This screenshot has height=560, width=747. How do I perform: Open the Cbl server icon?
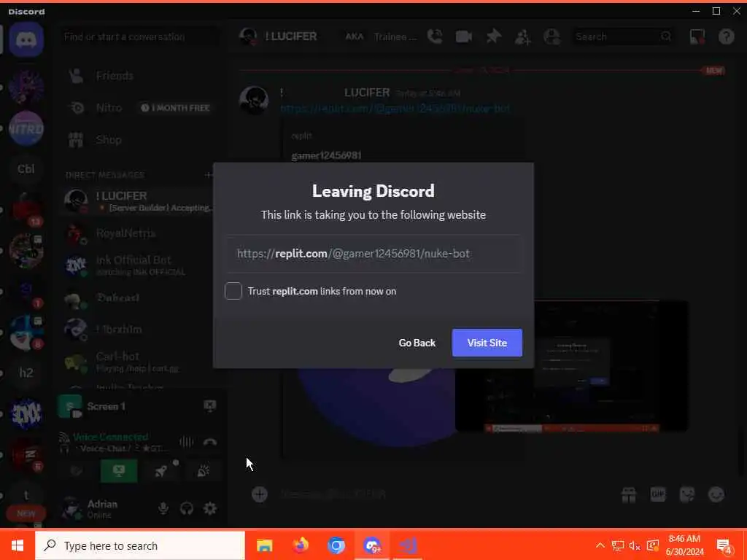26,169
